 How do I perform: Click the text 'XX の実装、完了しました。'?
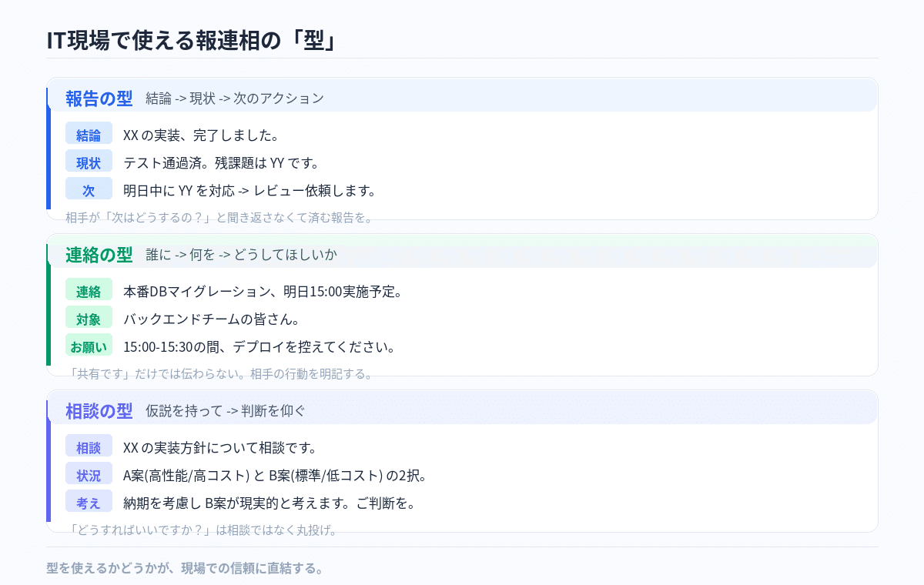tap(200, 135)
